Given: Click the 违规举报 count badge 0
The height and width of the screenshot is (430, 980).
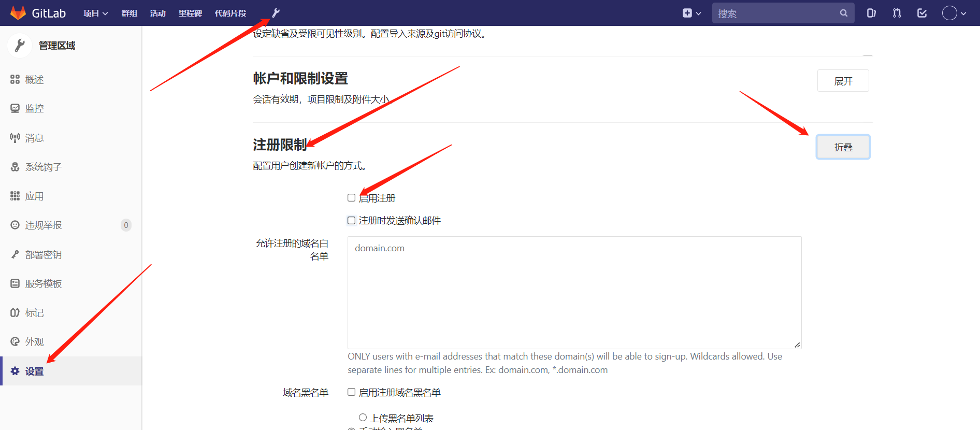Looking at the screenshot, I should [126, 225].
